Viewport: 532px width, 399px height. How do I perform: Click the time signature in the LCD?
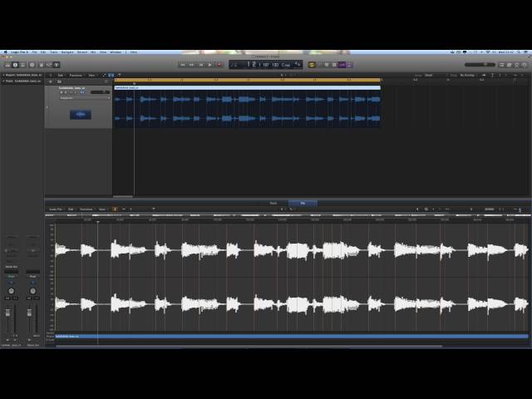pos(298,65)
